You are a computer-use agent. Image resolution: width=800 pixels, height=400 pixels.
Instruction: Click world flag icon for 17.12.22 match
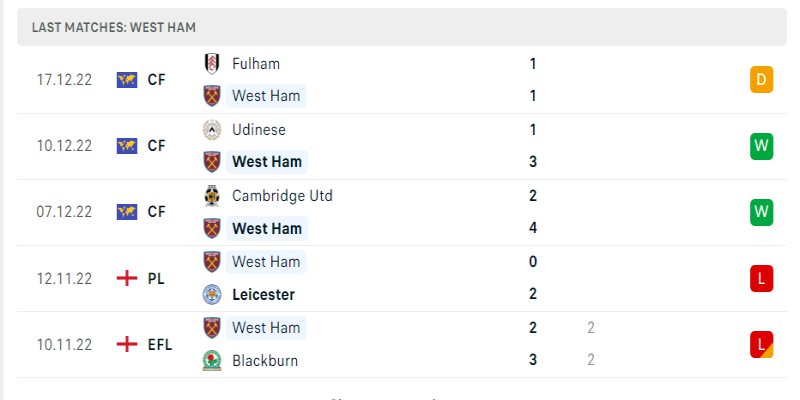click(x=126, y=80)
